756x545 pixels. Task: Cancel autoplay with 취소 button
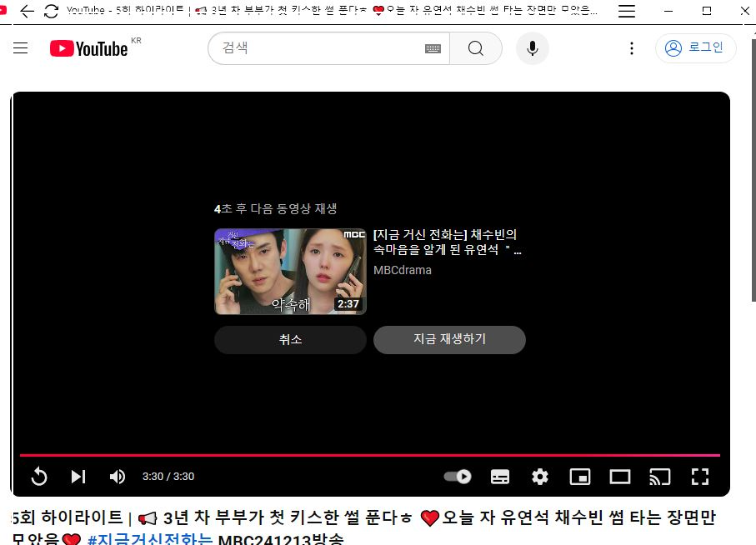click(290, 340)
